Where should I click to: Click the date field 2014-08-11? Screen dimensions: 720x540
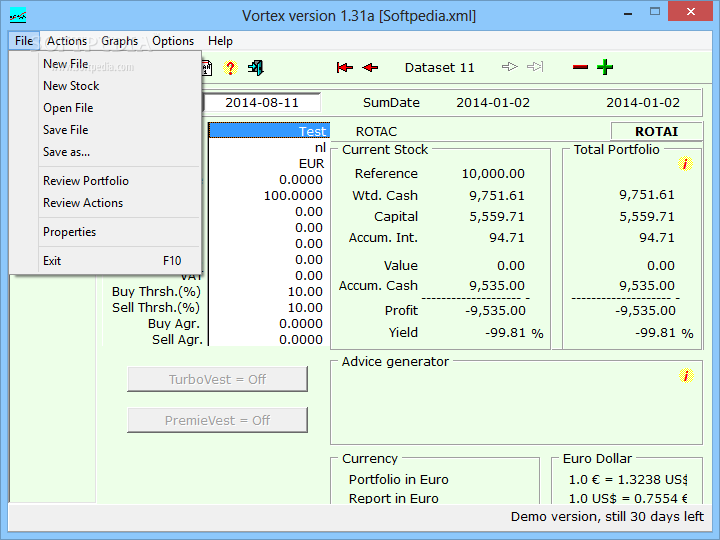261,102
